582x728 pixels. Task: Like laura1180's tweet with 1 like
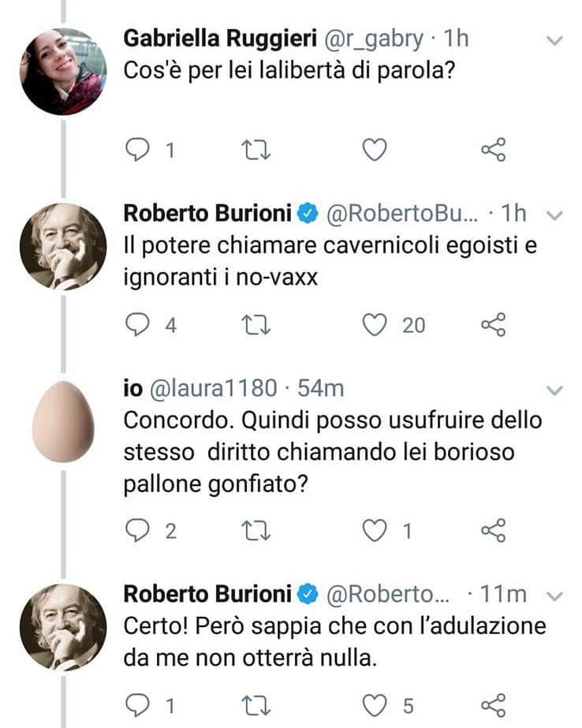tap(375, 531)
